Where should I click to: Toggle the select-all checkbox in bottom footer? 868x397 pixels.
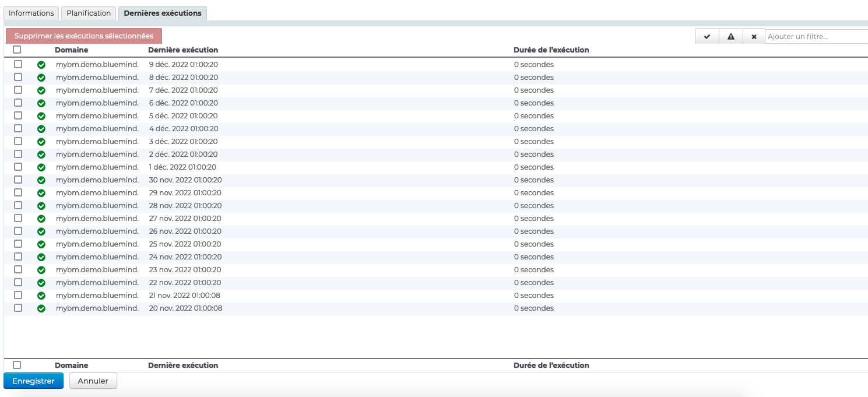17,365
